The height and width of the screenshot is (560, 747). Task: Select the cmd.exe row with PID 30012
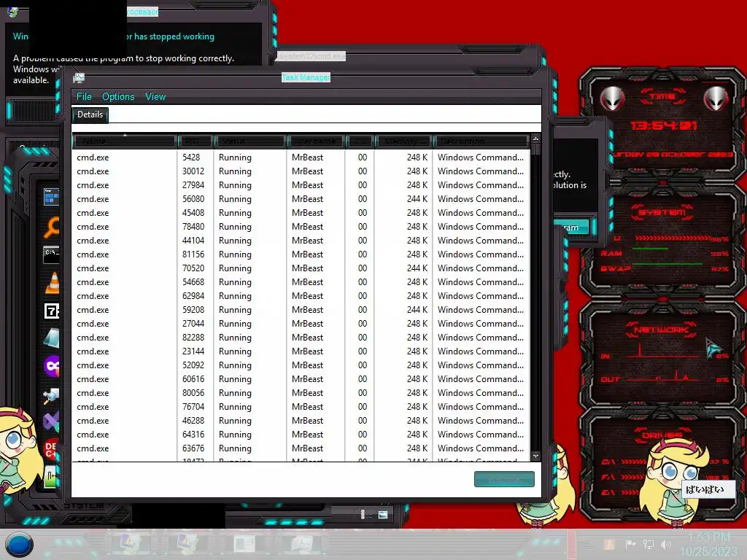(x=301, y=171)
